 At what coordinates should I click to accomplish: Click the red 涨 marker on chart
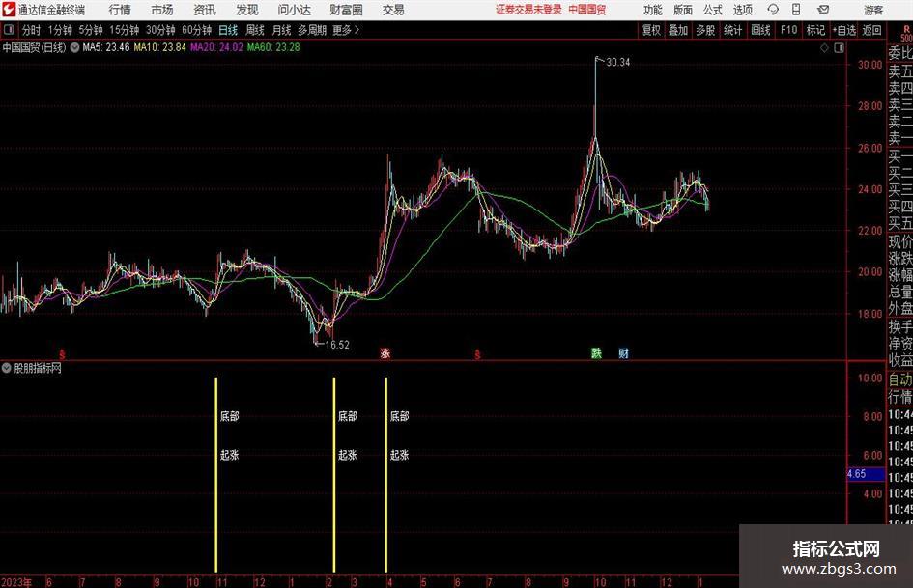point(385,353)
